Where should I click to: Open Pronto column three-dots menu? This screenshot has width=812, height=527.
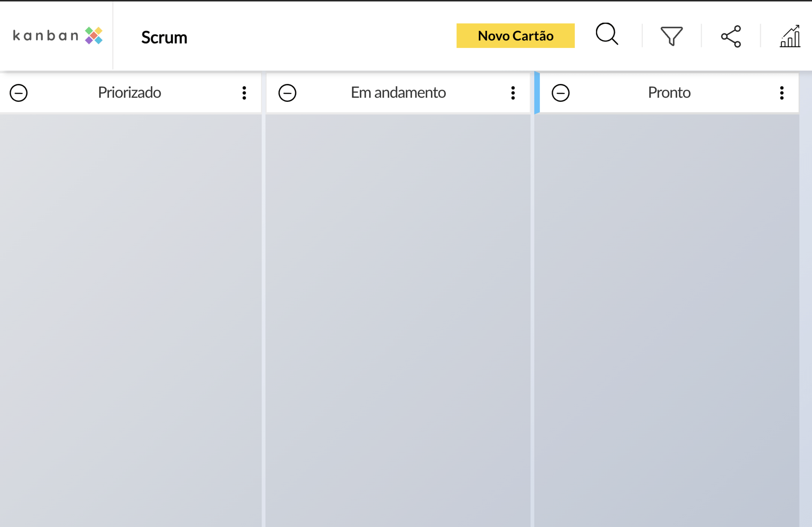click(782, 93)
